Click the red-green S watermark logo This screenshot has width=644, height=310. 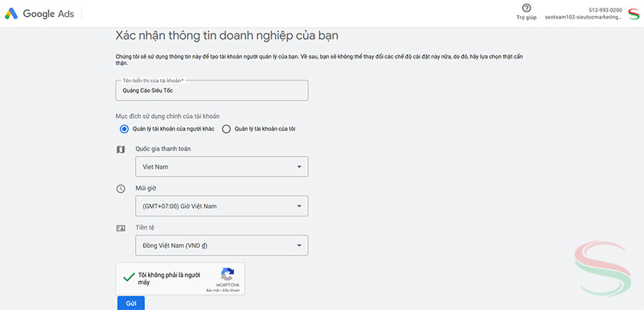tap(606, 265)
